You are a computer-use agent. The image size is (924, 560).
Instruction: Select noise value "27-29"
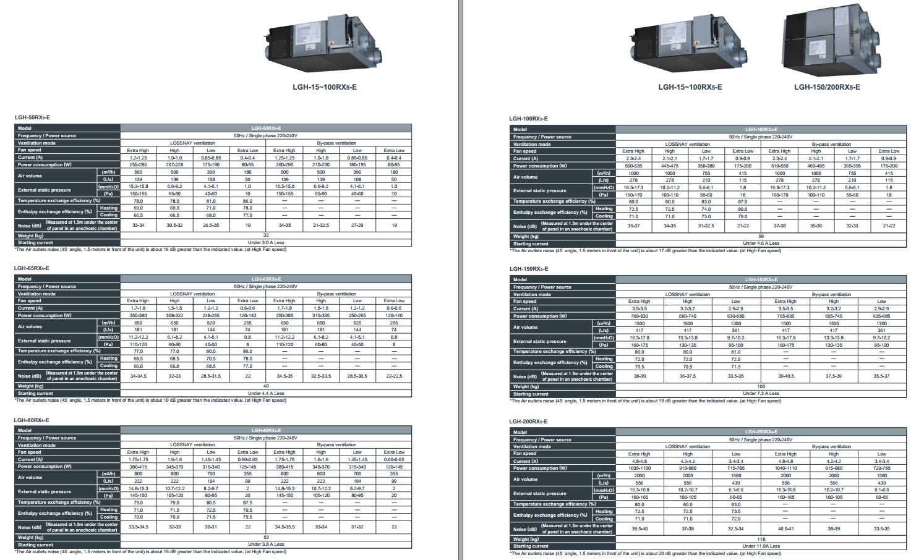[357, 226]
